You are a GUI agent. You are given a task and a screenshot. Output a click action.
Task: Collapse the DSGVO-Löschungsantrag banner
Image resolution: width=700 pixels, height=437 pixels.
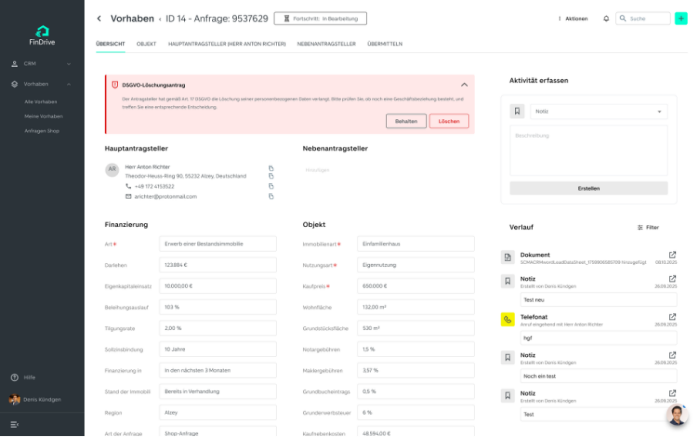point(464,86)
